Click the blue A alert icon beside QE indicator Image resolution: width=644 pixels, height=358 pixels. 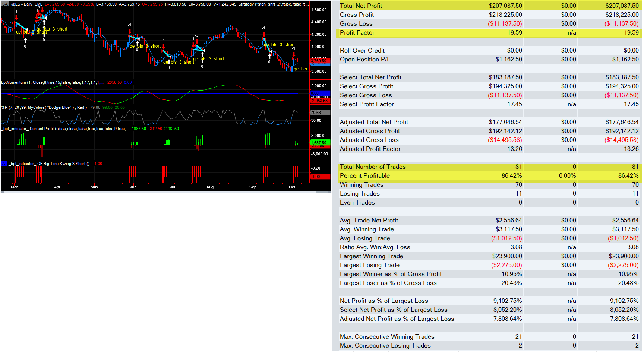click(4, 164)
